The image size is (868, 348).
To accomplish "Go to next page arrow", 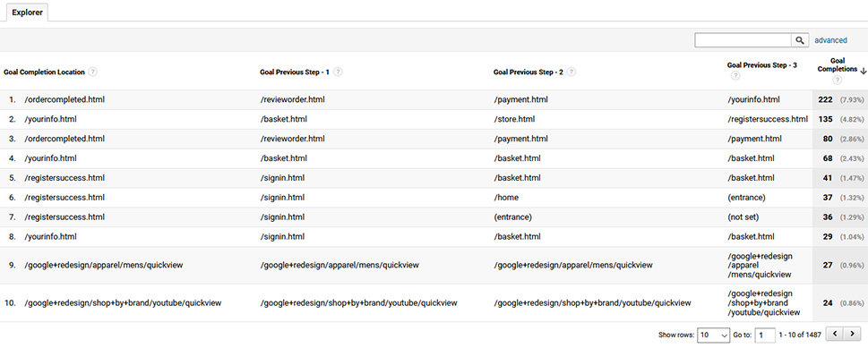I will tap(853, 335).
